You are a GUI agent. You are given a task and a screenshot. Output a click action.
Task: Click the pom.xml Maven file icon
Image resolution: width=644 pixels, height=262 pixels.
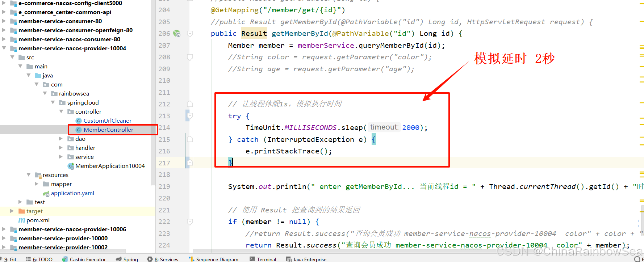[x=22, y=220]
